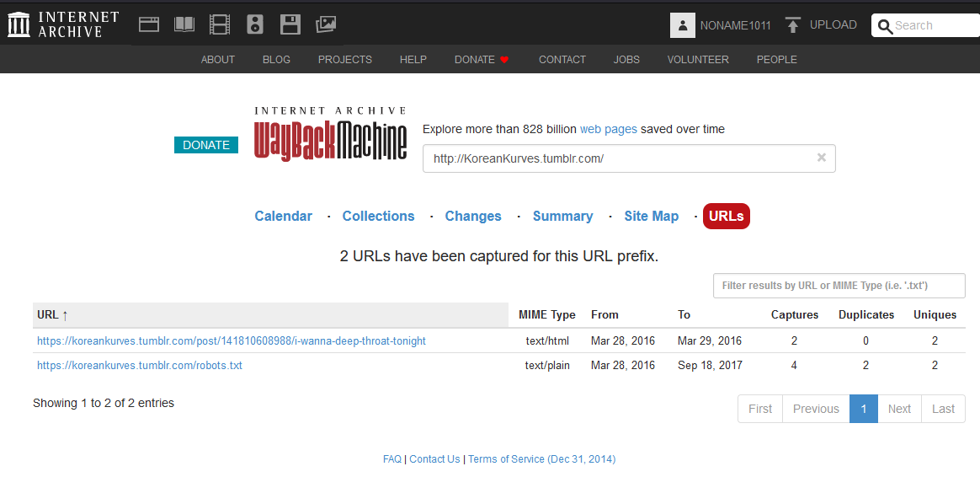Open the Contact Us footer link

(x=434, y=458)
